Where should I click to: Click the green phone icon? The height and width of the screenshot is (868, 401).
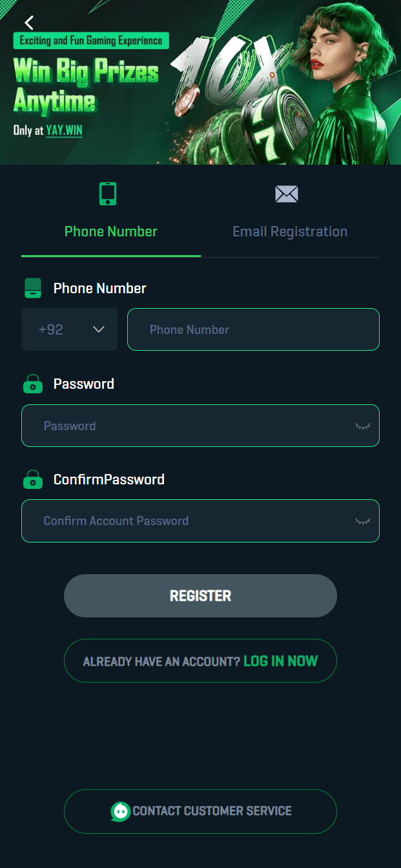(108, 194)
